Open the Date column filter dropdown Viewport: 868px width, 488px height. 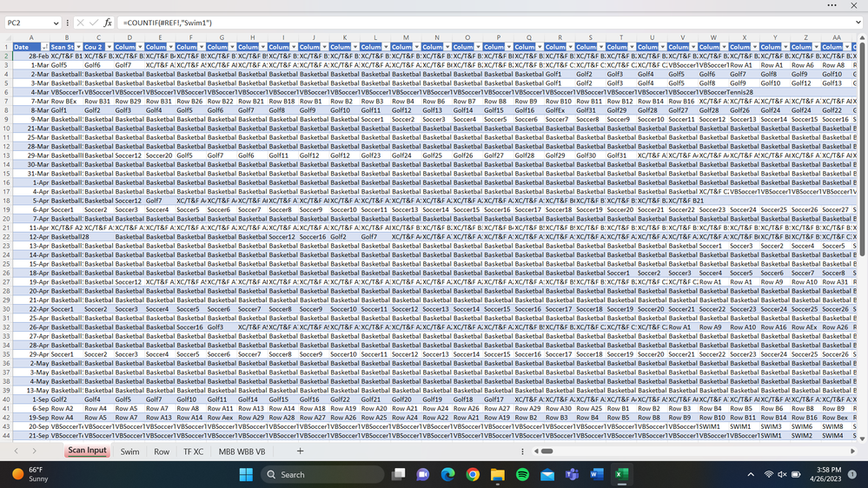[x=45, y=47]
